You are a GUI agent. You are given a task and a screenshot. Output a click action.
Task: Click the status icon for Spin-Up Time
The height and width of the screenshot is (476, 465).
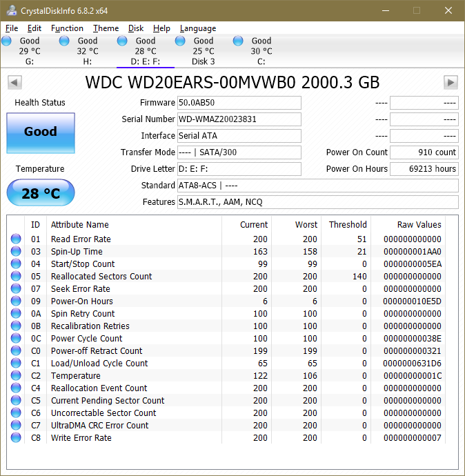[16, 251]
